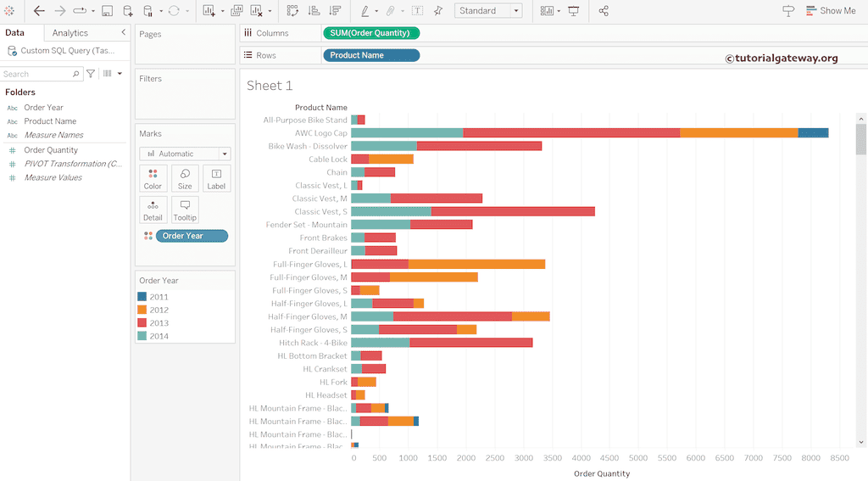
Task: Open the Color card in Marks
Action: coord(153,178)
